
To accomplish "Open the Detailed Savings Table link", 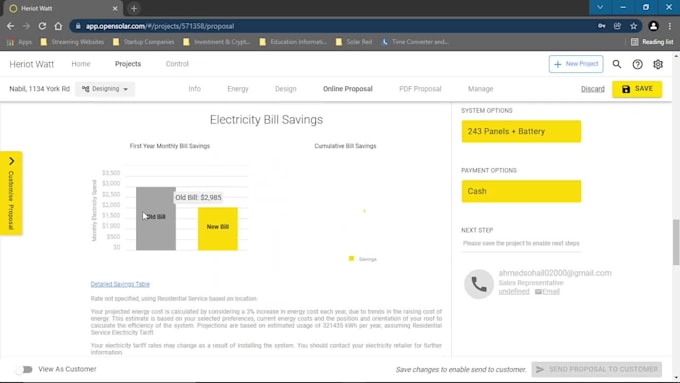I will tap(120, 284).
